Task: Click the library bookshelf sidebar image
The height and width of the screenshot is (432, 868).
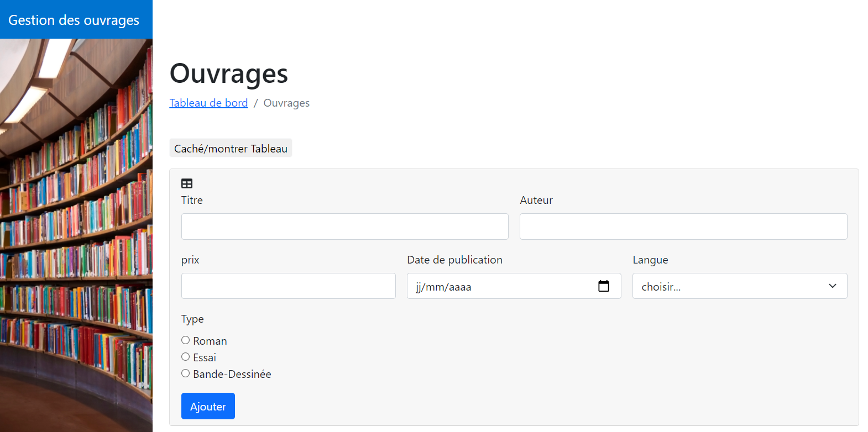Action: pyautogui.click(x=76, y=235)
